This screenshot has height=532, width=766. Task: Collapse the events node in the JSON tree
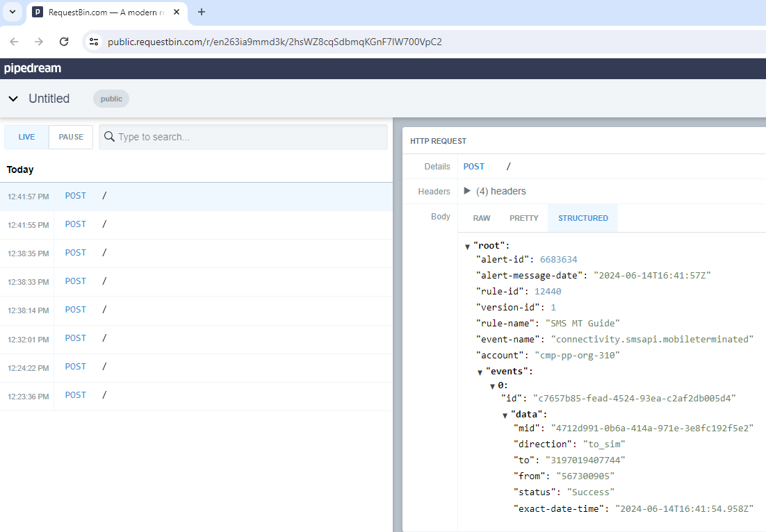480,371
